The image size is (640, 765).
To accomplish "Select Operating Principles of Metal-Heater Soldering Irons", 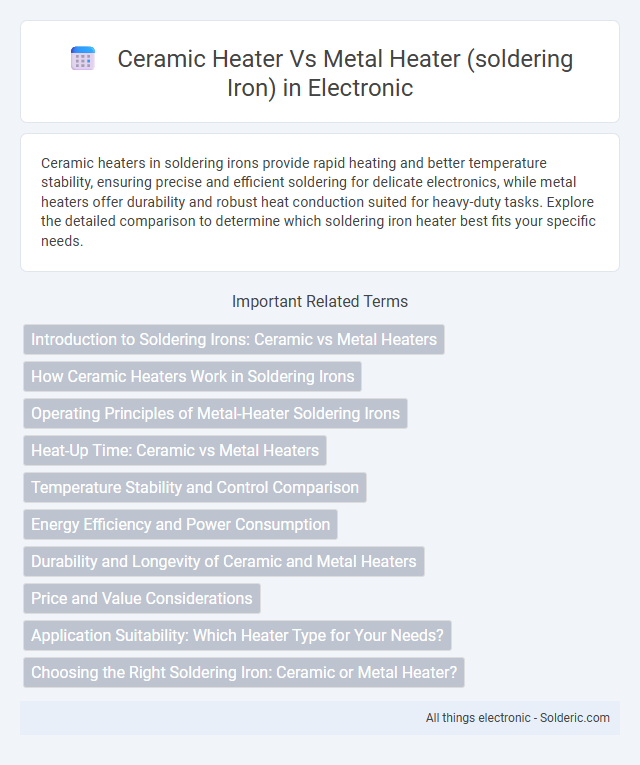I will pos(215,414).
